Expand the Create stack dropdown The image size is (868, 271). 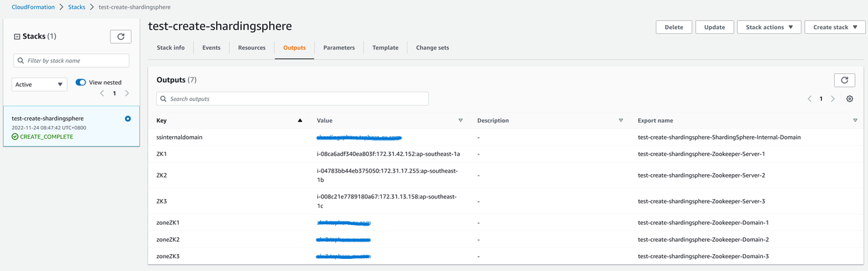pos(835,27)
